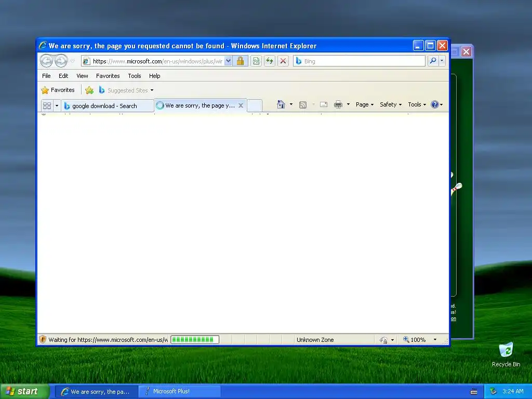
Task: Open the Suggested Sites link
Action: coord(126,90)
